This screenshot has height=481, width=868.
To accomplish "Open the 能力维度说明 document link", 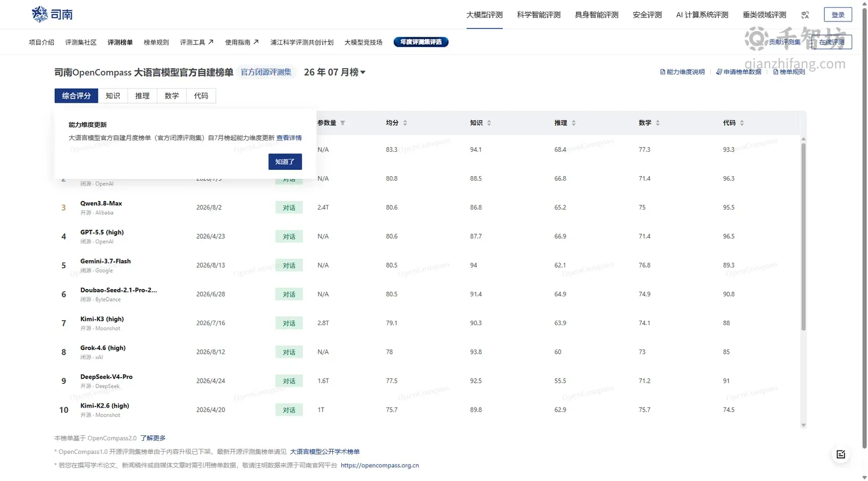I will point(682,72).
